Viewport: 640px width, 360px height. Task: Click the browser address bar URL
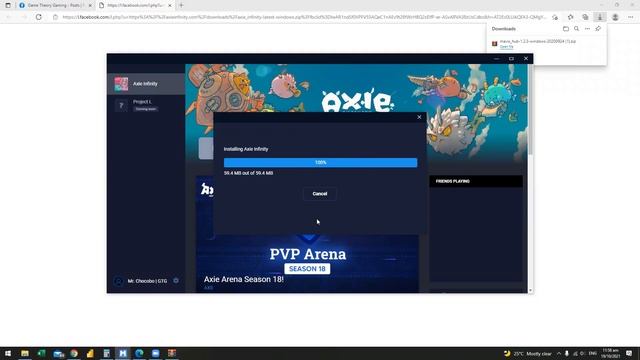click(x=304, y=17)
